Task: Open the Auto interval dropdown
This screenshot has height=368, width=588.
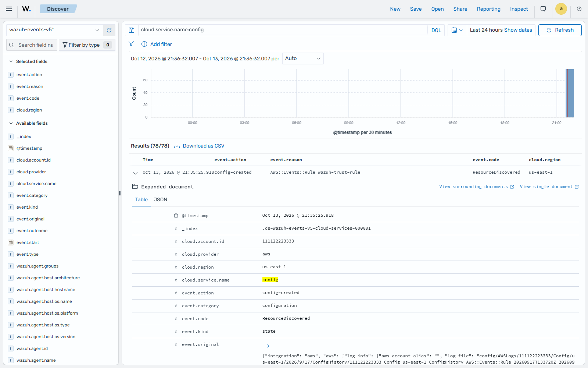Action: point(303,59)
